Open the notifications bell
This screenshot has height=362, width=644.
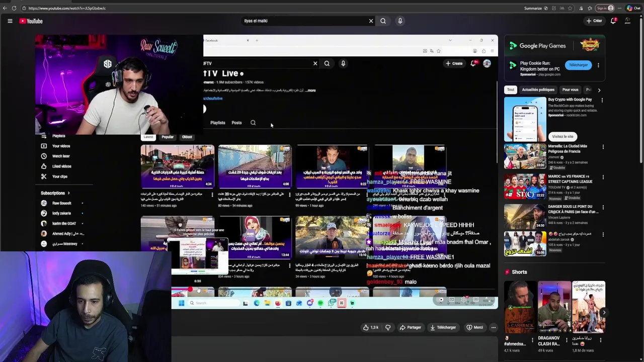pos(613,21)
